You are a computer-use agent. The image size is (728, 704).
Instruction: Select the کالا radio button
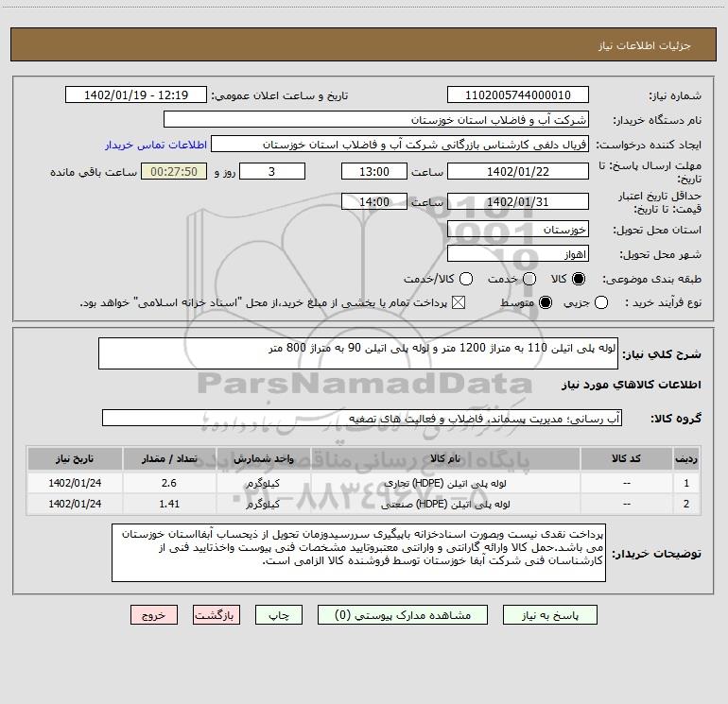click(579, 279)
